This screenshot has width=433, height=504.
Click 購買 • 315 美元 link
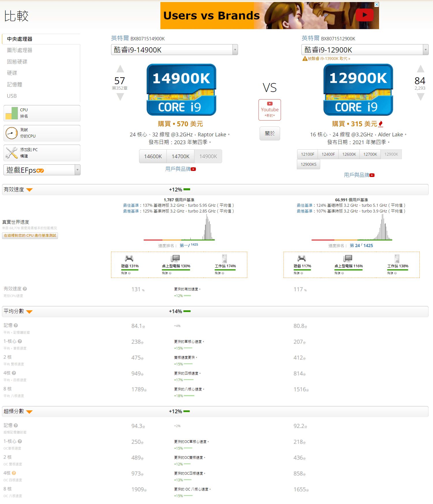click(355, 124)
